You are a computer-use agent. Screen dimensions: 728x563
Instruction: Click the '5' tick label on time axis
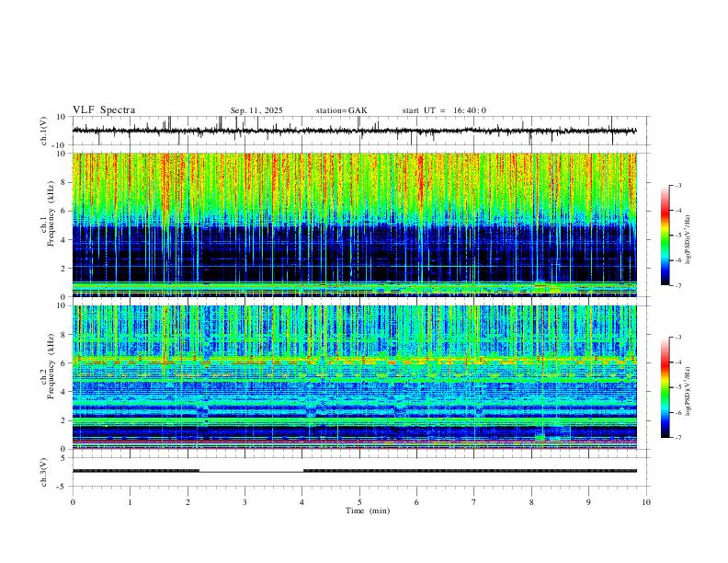359,502
